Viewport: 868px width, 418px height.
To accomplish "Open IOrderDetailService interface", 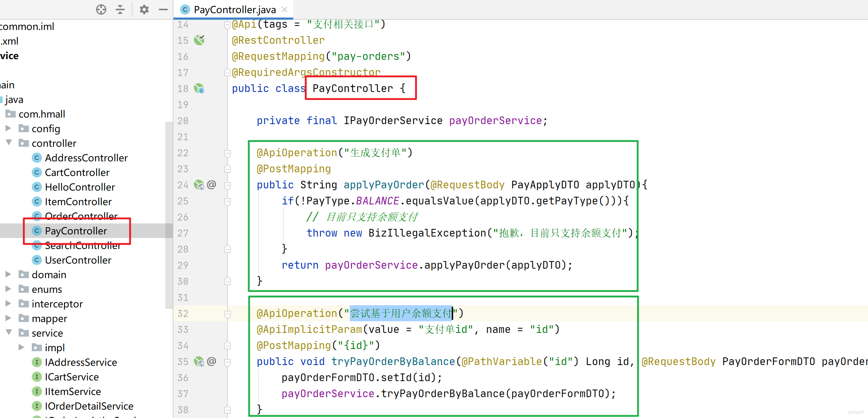I will click(x=89, y=406).
